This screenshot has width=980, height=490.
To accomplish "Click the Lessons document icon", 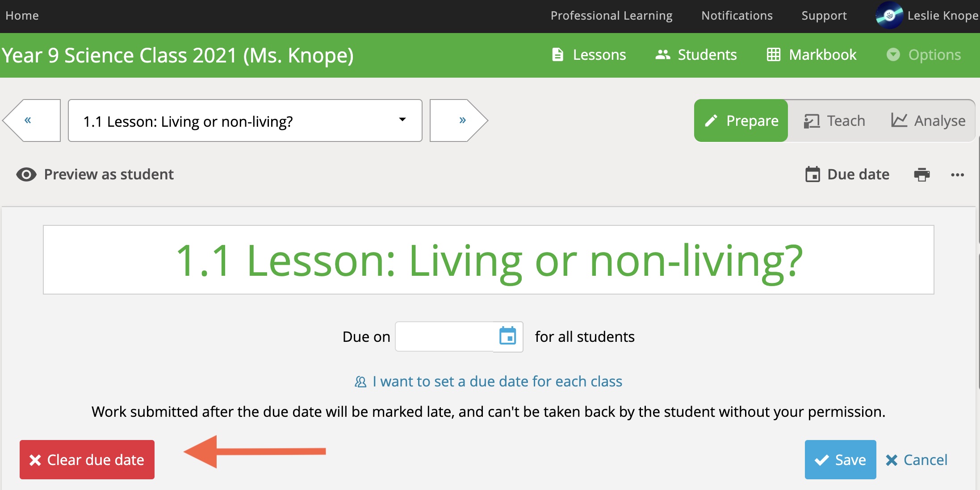I will pyautogui.click(x=557, y=55).
